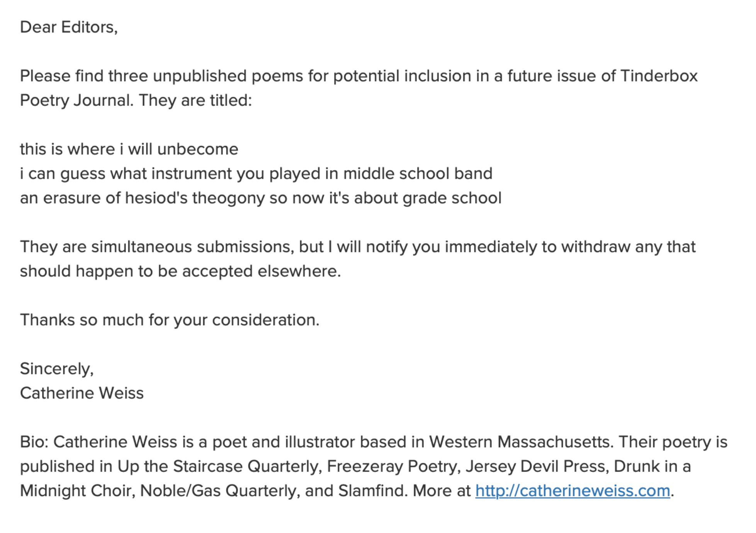Click 'should happen to be accepted elsewhere.' line
The width and height of the screenshot is (756, 533).
pos(180,271)
